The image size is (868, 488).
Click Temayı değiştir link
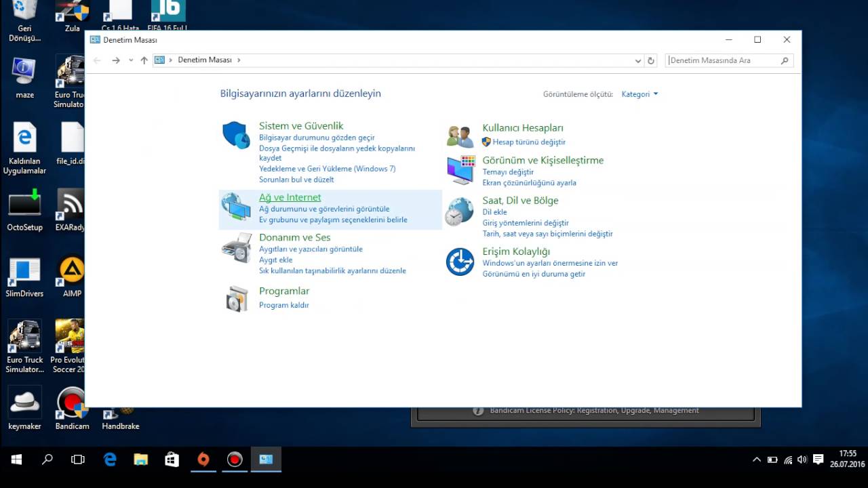tap(508, 172)
